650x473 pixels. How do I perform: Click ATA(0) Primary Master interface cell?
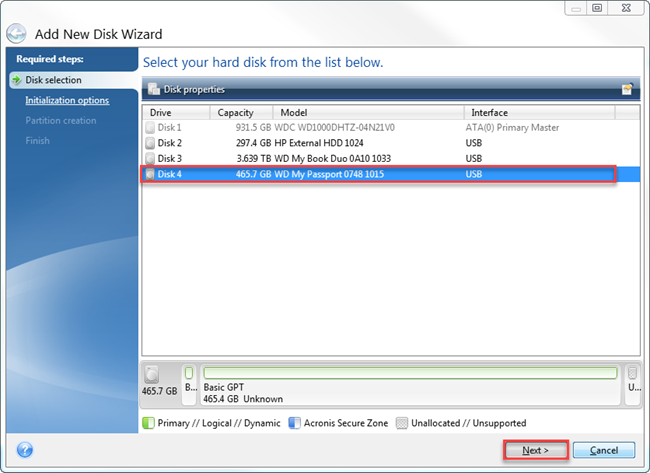point(512,127)
